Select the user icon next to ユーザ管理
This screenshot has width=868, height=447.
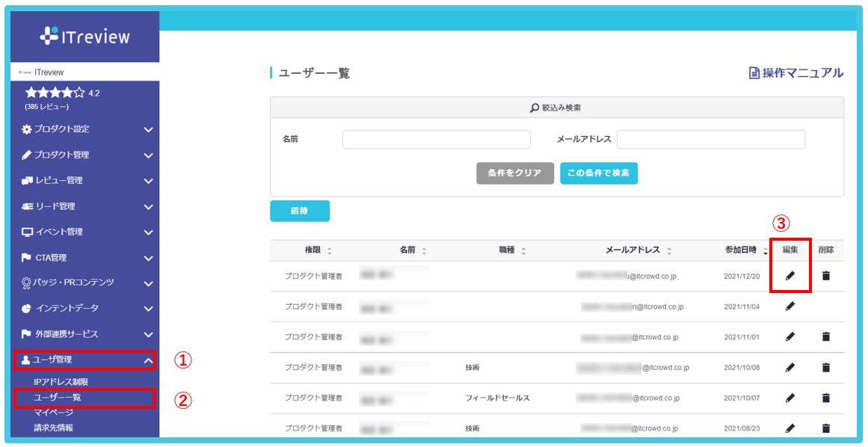click(x=25, y=360)
